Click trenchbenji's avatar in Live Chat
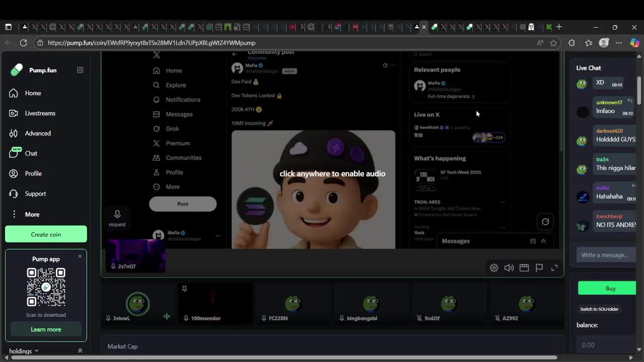 tap(583, 226)
